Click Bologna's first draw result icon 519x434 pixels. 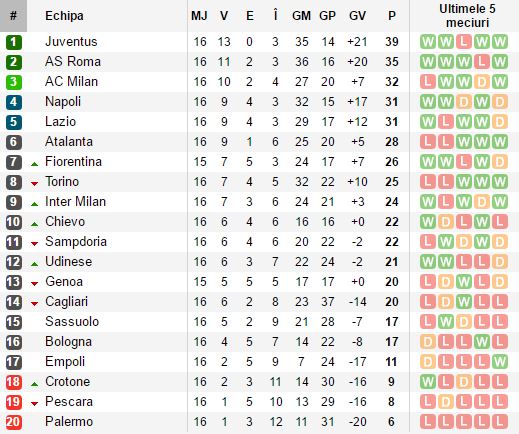(x=428, y=342)
